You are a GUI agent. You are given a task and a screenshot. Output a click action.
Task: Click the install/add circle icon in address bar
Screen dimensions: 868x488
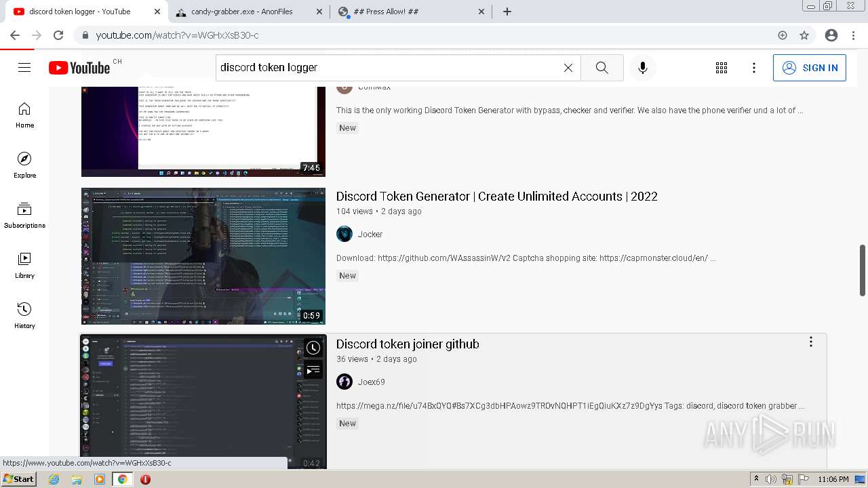783,35
